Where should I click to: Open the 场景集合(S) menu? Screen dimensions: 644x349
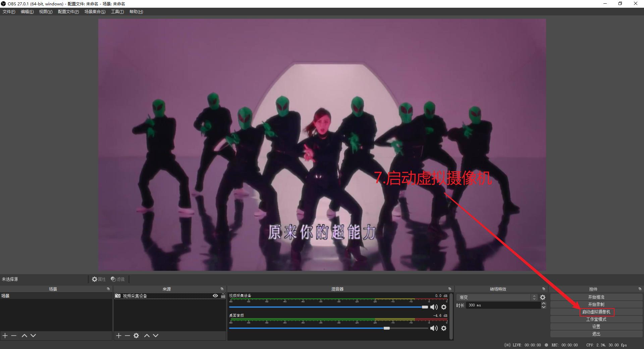(x=95, y=12)
